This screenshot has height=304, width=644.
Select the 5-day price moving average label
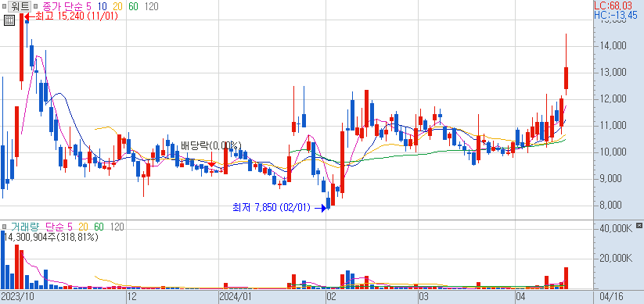coord(88,6)
